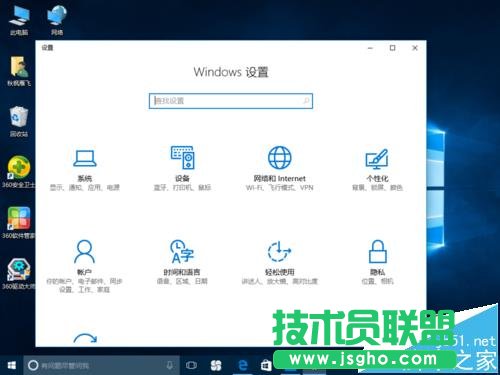500x375 pixels.
Task: Click the Cortana microphone icon
Action: [x=170, y=365]
